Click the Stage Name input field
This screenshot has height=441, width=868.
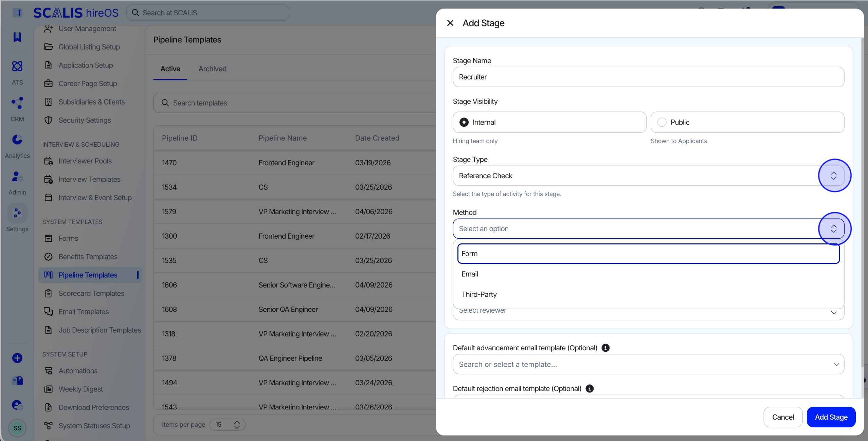coord(648,77)
